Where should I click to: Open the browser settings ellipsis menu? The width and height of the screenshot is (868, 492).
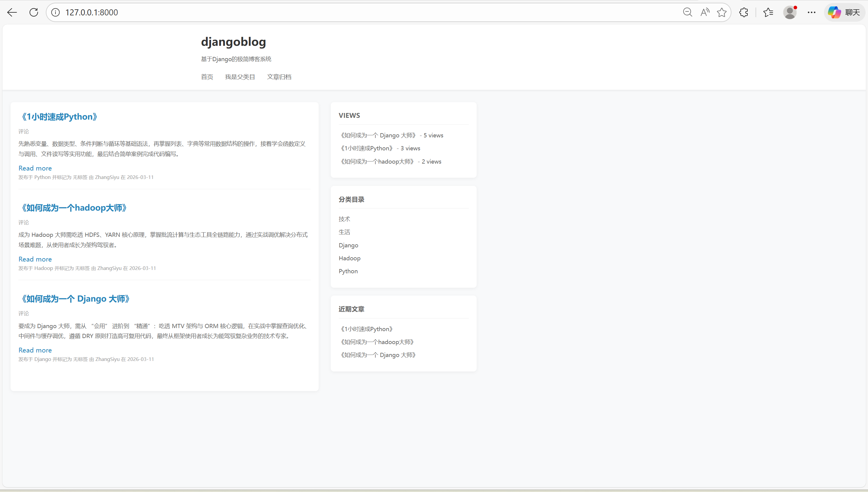click(812, 12)
